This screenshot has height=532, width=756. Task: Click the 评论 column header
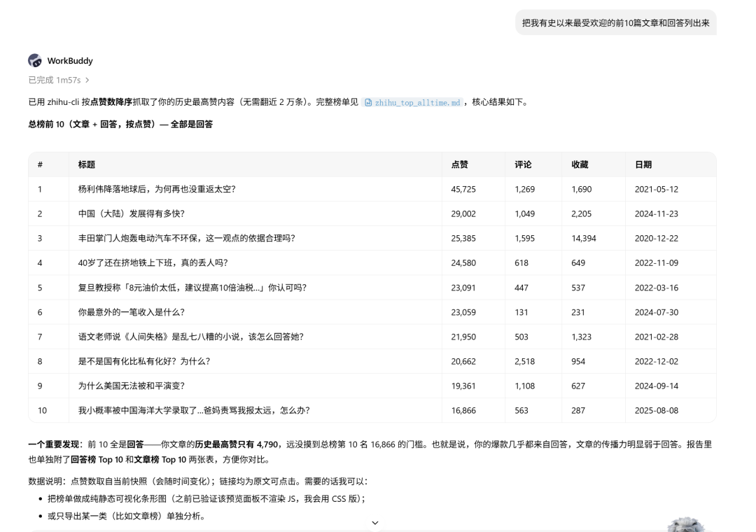pos(523,164)
